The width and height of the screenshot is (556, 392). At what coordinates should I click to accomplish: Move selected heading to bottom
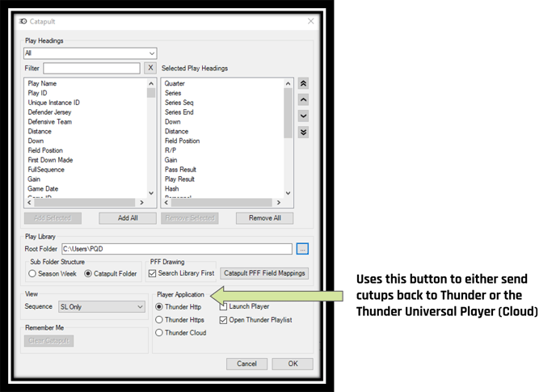pos(303,133)
